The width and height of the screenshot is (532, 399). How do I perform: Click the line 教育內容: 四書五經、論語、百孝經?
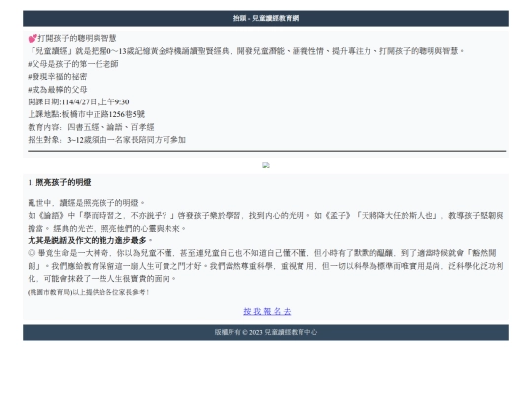[x=91, y=127]
